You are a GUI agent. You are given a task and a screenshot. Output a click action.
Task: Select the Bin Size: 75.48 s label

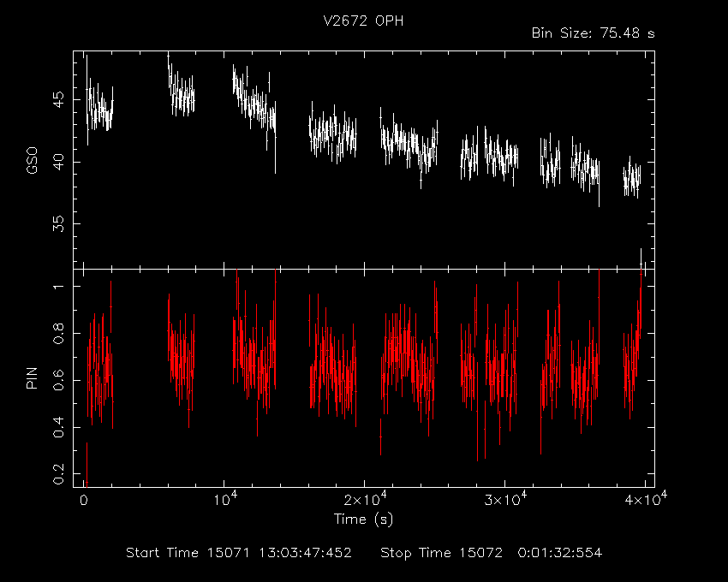tap(593, 33)
